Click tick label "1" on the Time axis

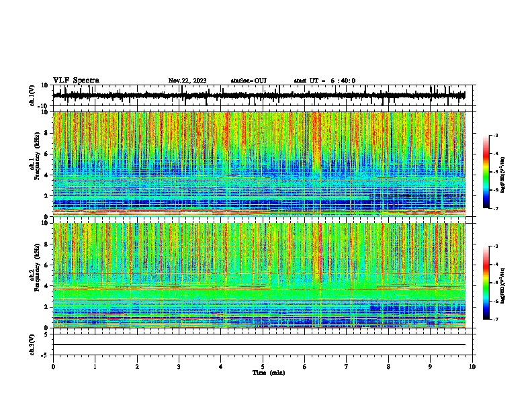coord(95,367)
